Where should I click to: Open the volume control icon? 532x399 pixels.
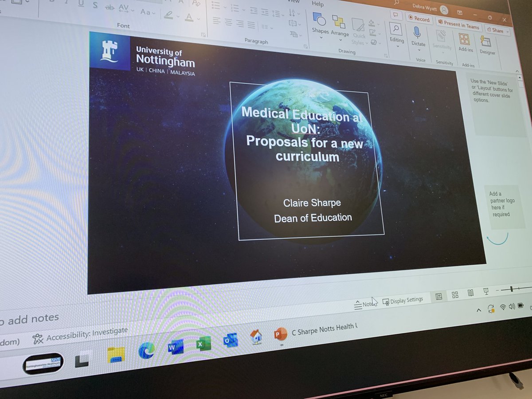click(512, 306)
